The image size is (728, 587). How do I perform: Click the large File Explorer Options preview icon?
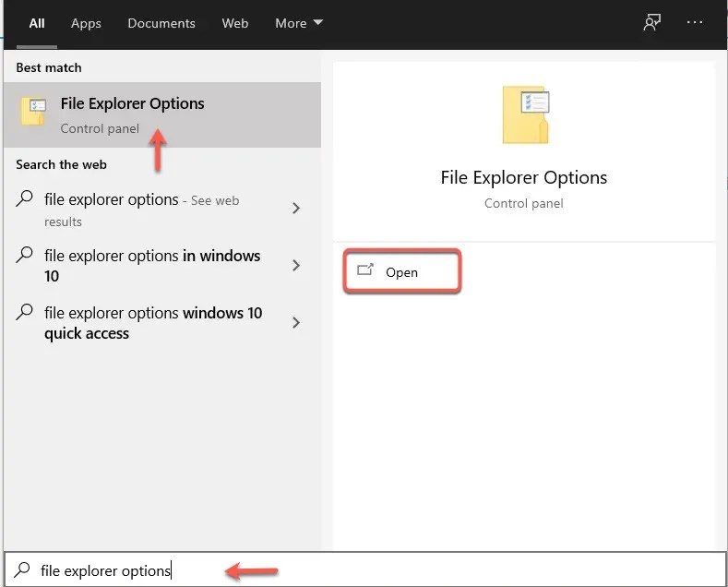[x=526, y=114]
